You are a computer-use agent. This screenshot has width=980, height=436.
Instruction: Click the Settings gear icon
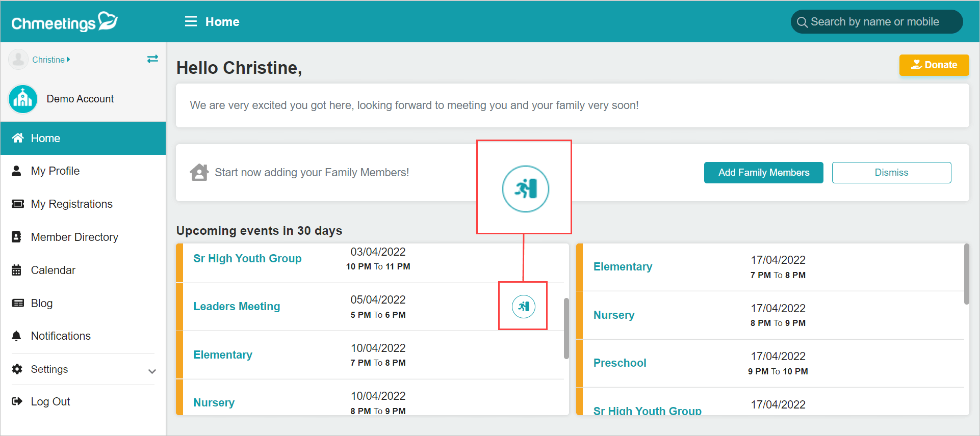tap(17, 369)
